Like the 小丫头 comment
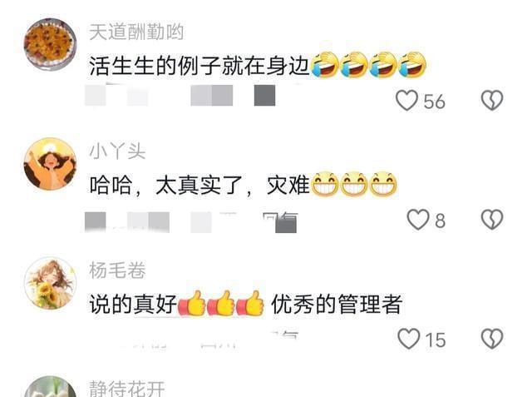 point(418,220)
